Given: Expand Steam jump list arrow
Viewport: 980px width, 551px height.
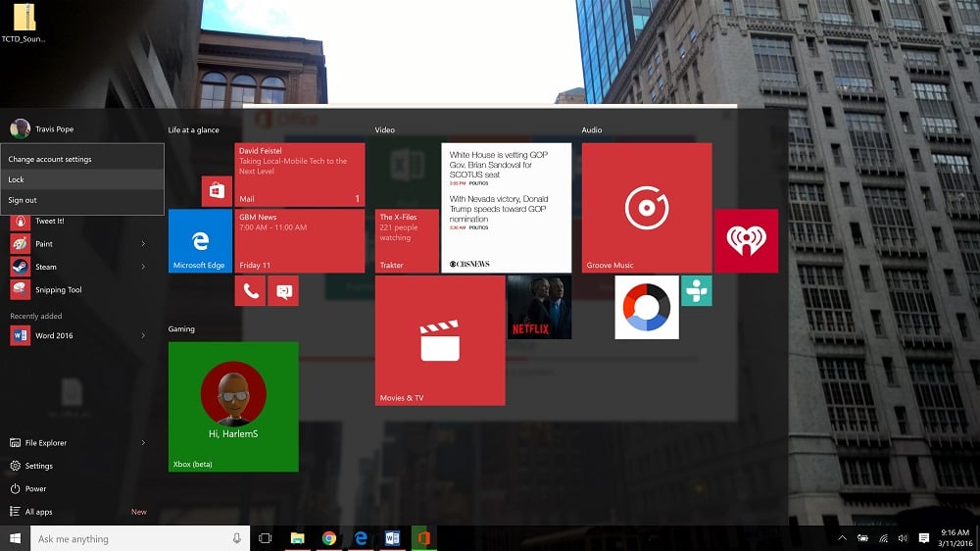Looking at the screenshot, I should click(143, 267).
